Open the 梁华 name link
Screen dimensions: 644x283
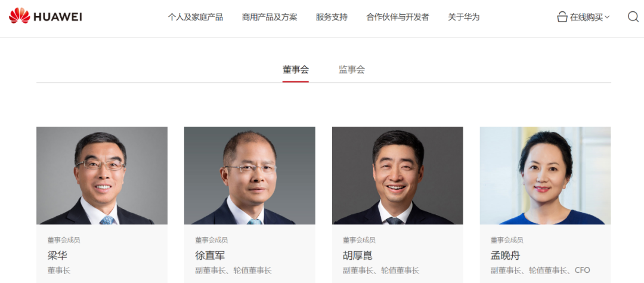(57, 256)
